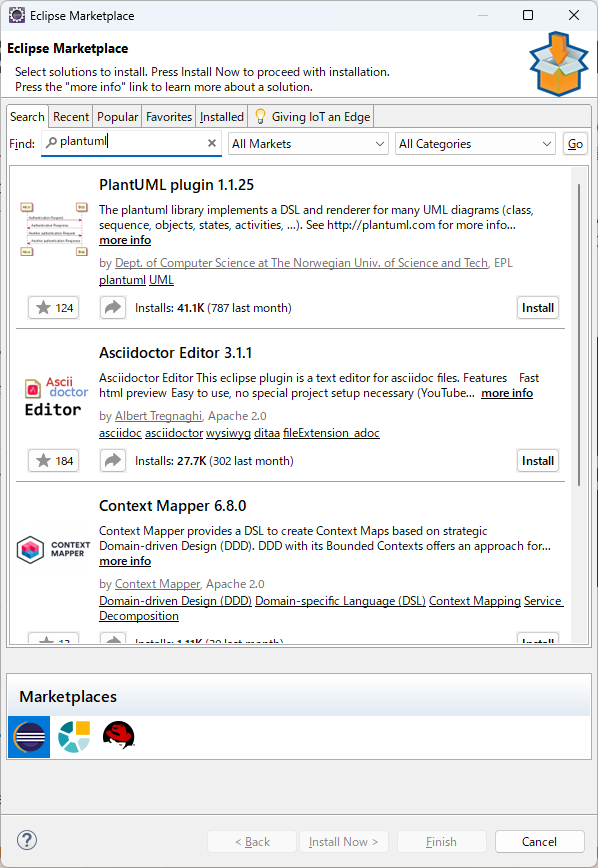Viewport: 598px width, 868px height.
Task: Click the Cancel button
Action: point(539,841)
